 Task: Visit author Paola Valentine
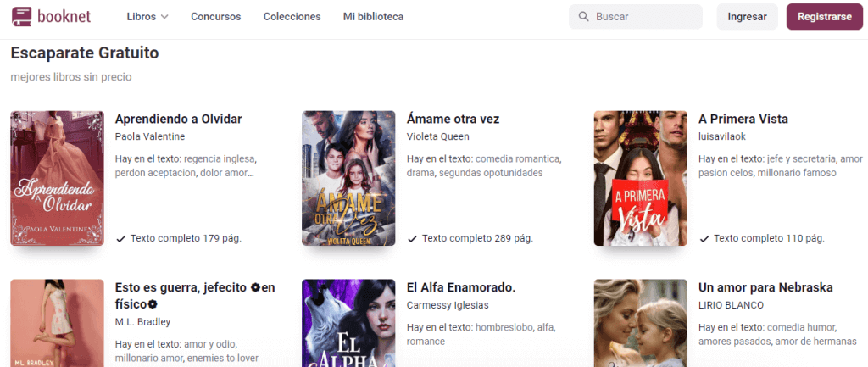[150, 136]
